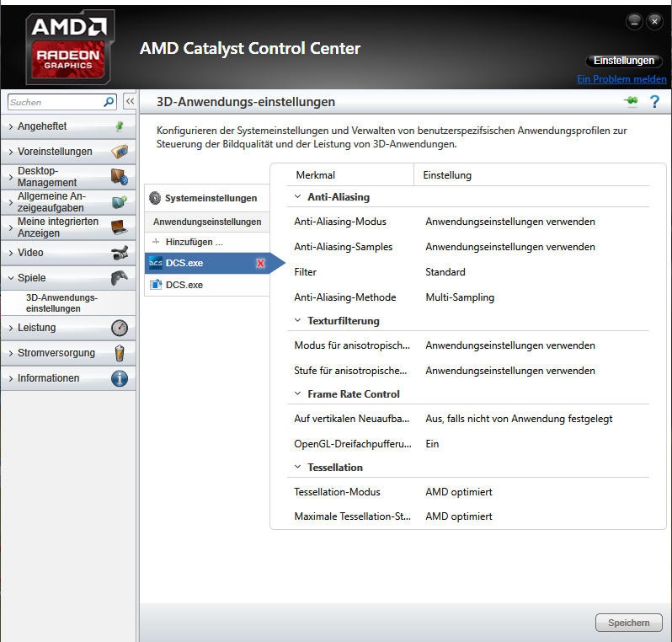Image resolution: width=672 pixels, height=642 pixels.
Task: Collapse the Texturfilterung section
Action: 297,321
